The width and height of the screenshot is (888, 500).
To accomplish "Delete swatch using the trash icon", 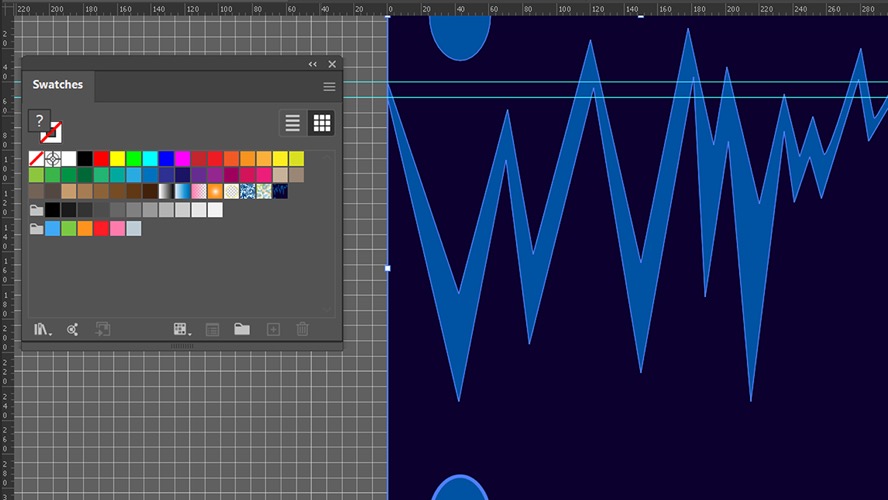I will point(302,329).
